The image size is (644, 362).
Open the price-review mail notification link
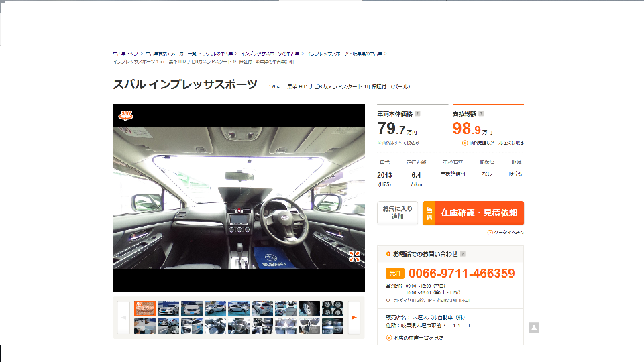[493, 143]
